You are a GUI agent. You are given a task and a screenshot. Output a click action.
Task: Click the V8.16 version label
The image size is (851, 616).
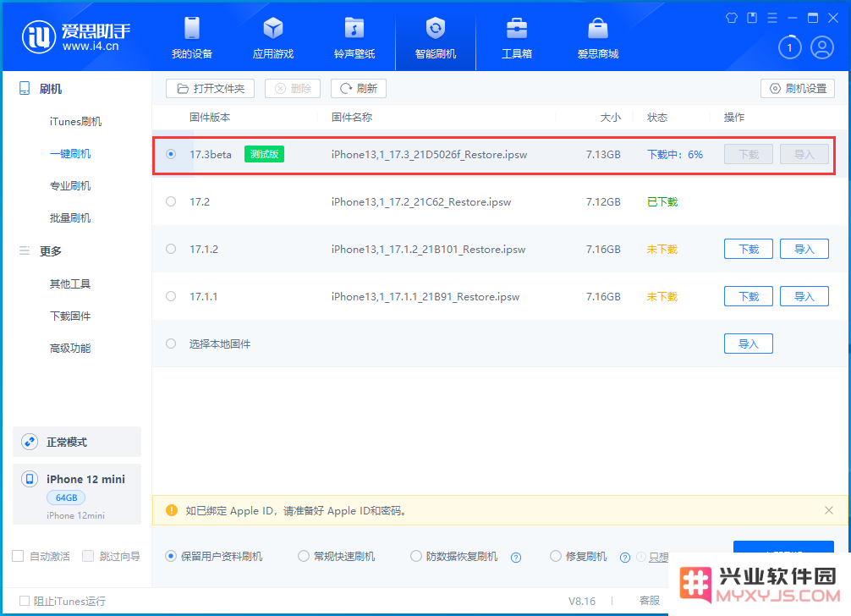(x=582, y=602)
